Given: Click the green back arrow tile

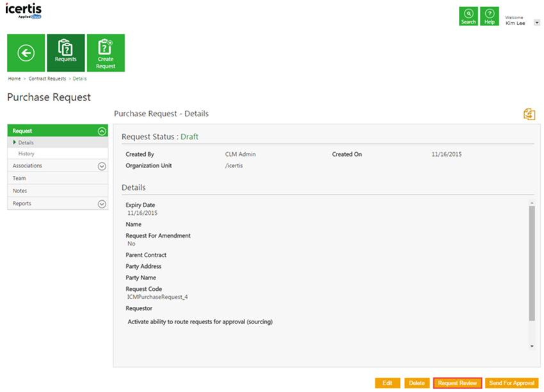Looking at the screenshot, I should 26,53.
